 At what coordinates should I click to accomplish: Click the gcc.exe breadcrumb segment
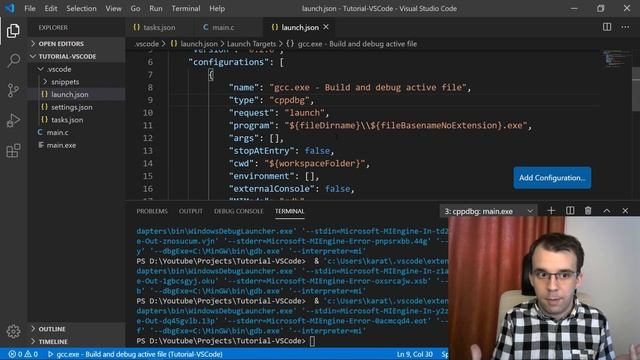click(352, 44)
